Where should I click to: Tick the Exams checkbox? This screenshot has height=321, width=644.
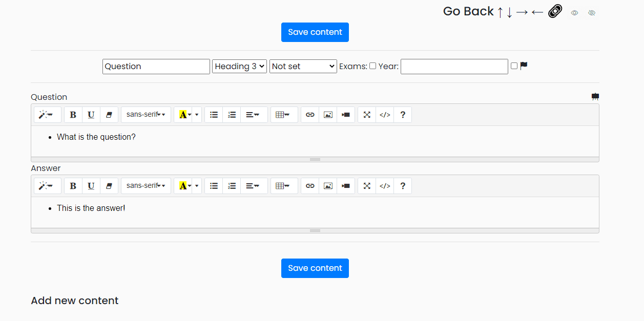372,66
